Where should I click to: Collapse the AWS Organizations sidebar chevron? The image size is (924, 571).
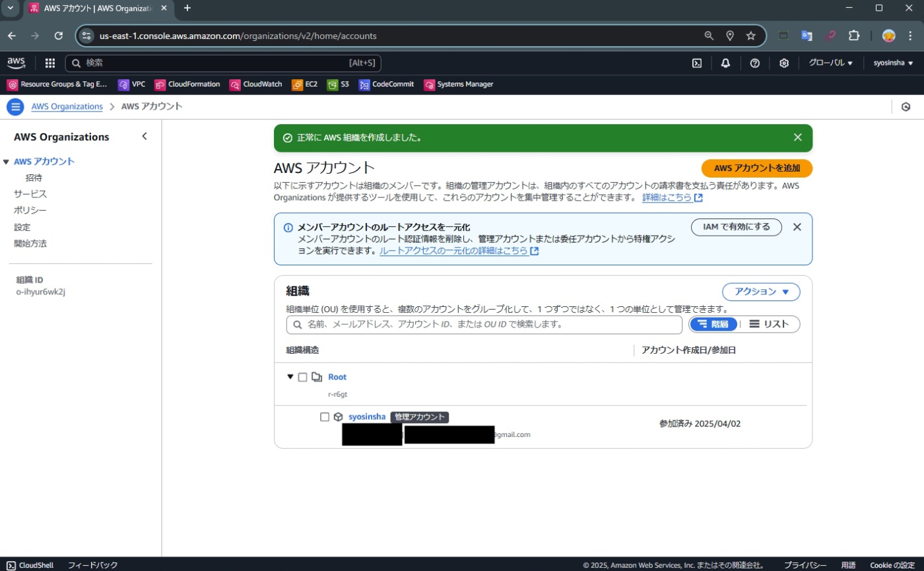tap(145, 137)
